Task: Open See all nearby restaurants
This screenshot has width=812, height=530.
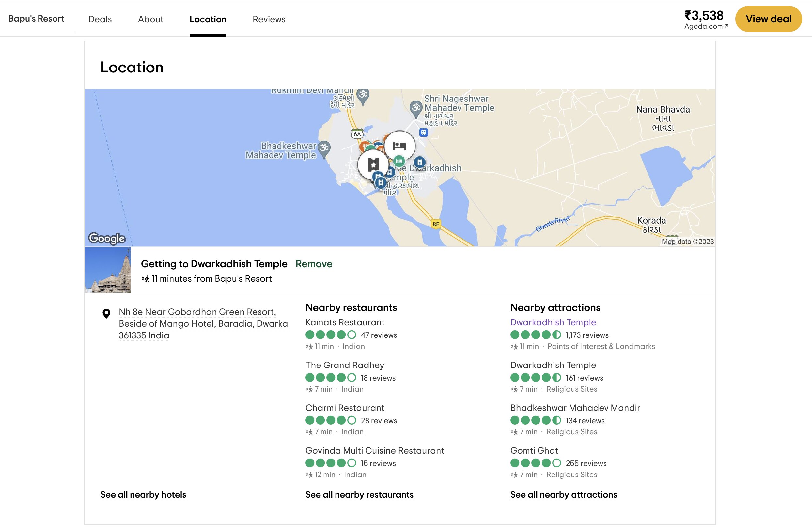Action: pyautogui.click(x=359, y=494)
